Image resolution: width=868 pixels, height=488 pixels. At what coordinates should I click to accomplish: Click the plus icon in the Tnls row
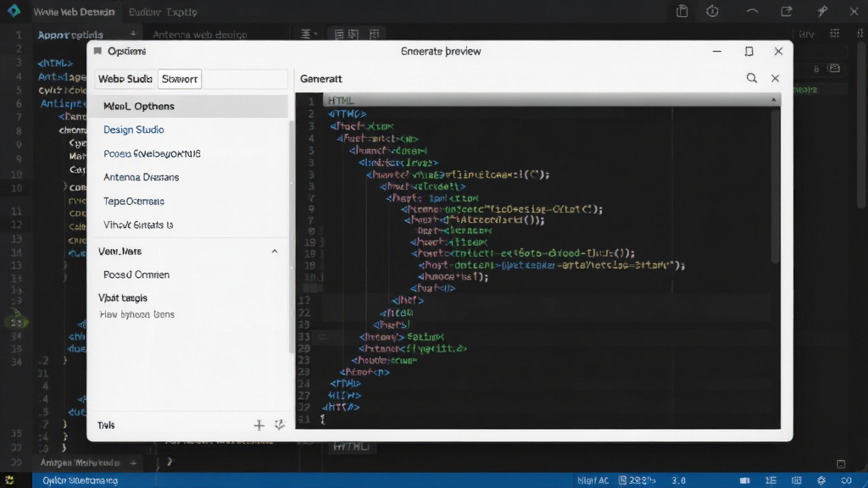pyautogui.click(x=259, y=425)
